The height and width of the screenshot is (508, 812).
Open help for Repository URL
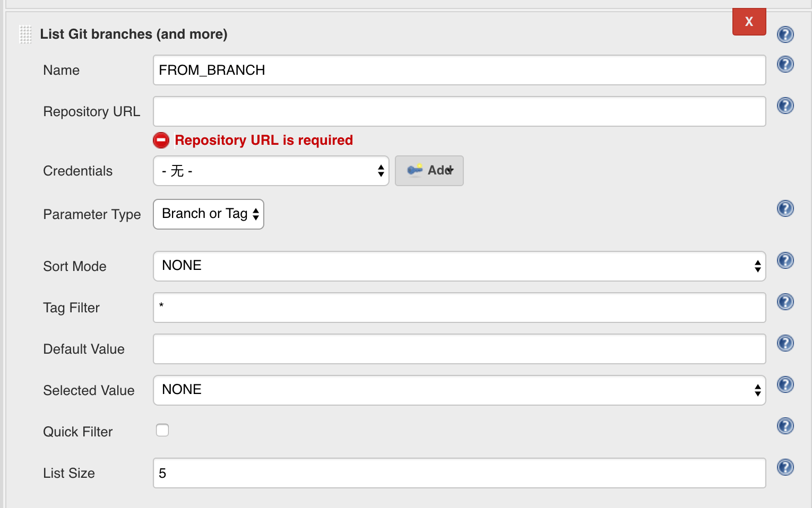tap(785, 106)
